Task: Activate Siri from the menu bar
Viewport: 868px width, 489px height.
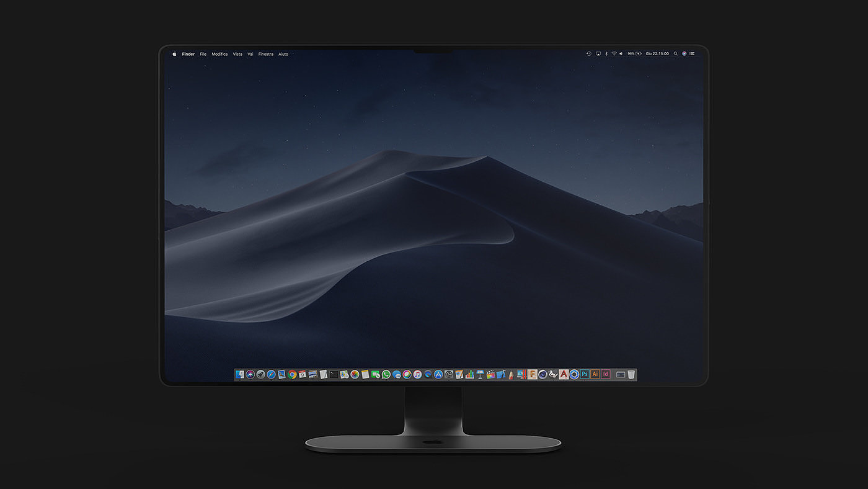Action: pos(684,54)
